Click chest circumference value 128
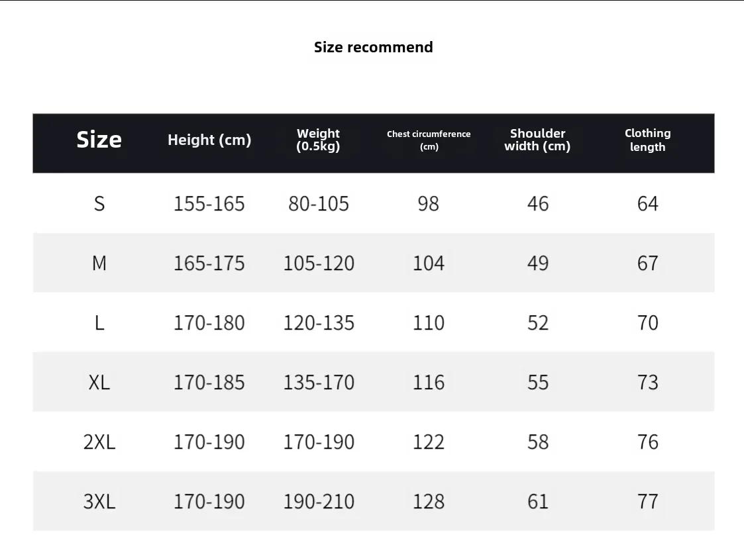This screenshot has width=744, height=560. coord(429,501)
